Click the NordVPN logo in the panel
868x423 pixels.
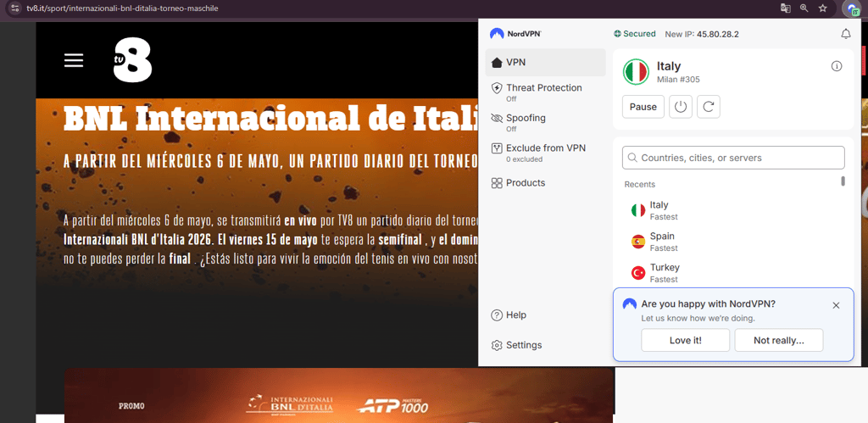515,34
